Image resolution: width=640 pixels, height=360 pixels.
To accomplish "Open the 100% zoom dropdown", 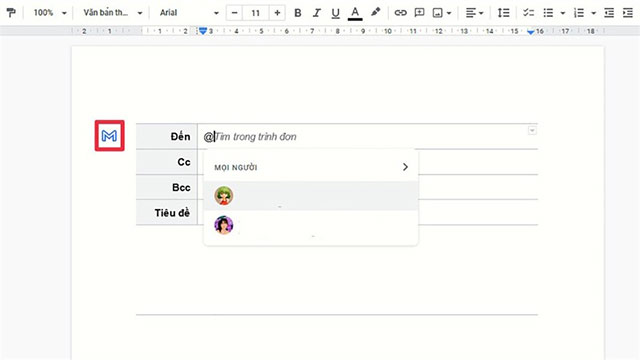I will (49, 13).
